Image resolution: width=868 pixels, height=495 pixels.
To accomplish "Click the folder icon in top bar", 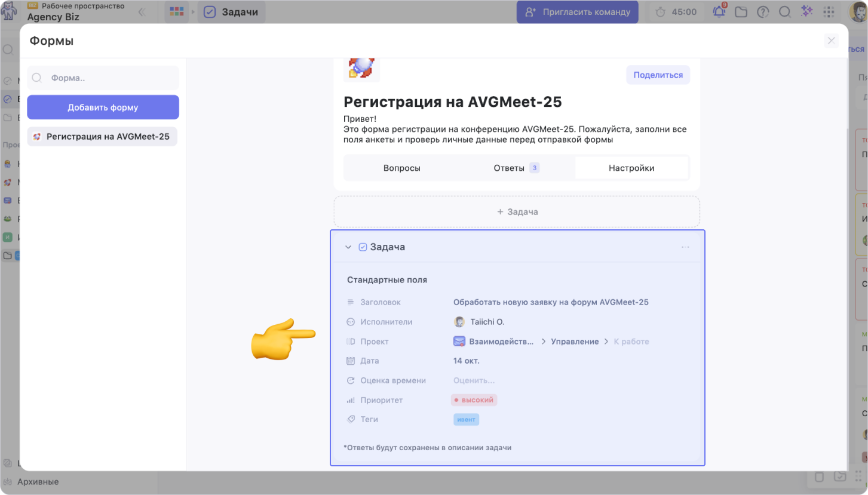I will coord(741,12).
